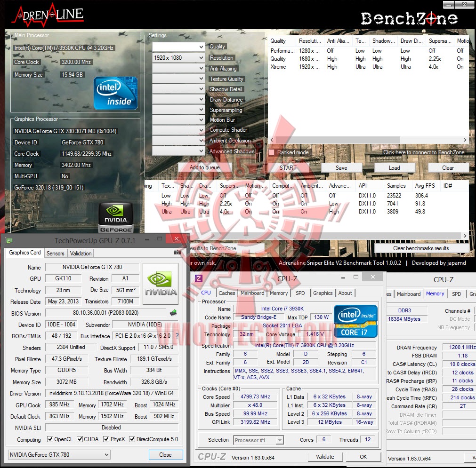Open the Motion Blur dropdown

178,120
